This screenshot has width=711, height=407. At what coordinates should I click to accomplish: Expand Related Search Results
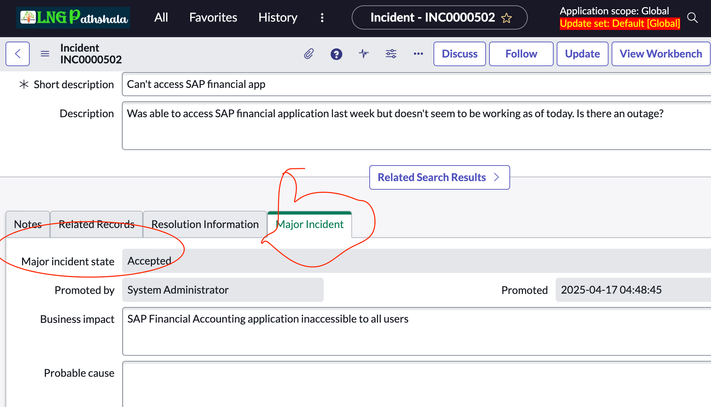click(x=439, y=177)
